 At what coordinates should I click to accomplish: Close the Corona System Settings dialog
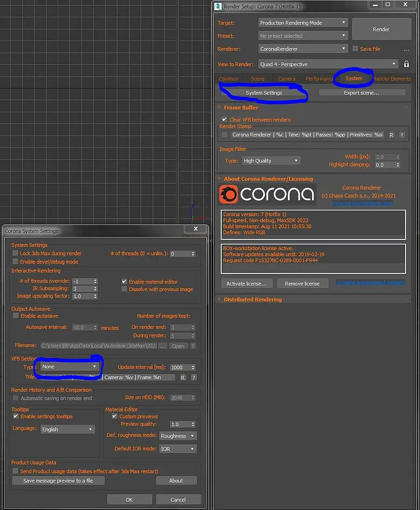click(x=196, y=229)
